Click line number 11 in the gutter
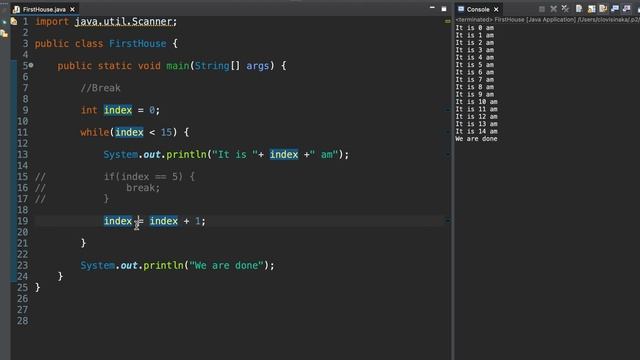640x360 pixels. pyautogui.click(x=22, y=132)
